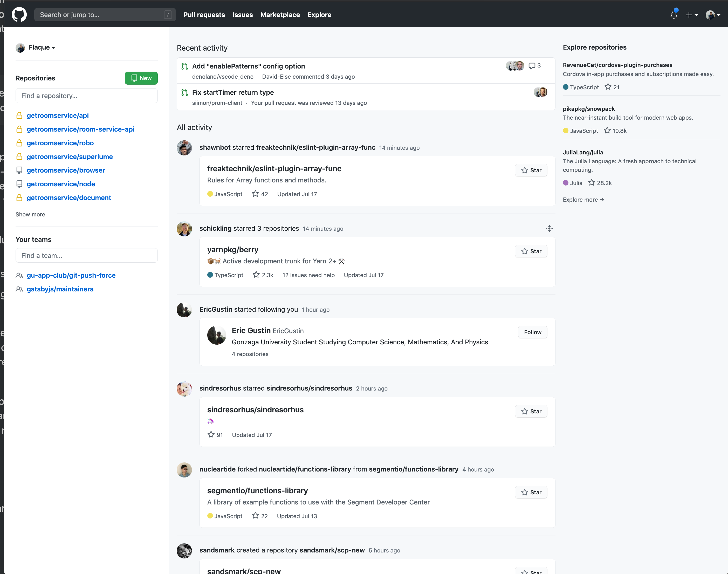
Task: Click team icon beside gatsbyjs/maintainers
Action: coord(19,289)
